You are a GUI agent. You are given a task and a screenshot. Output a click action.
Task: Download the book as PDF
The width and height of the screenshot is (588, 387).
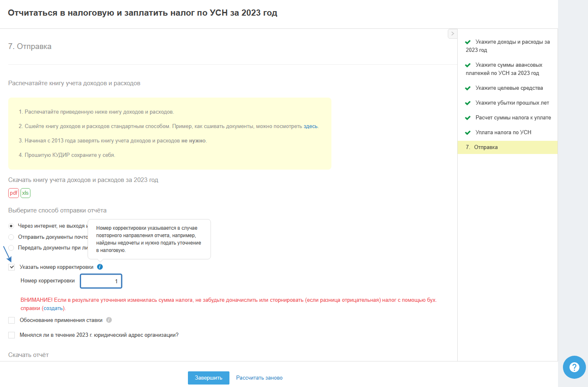[14, 193]
